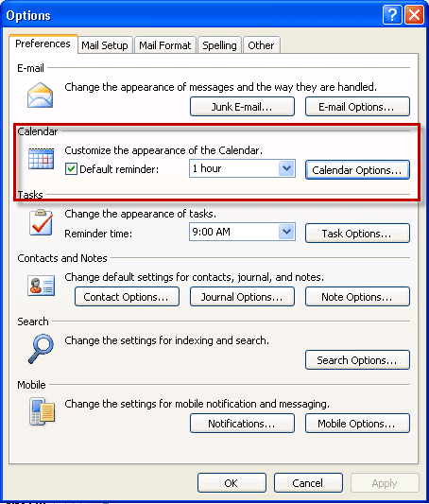
Task: Select the Spelling tab
Action: tap(219, 45)
